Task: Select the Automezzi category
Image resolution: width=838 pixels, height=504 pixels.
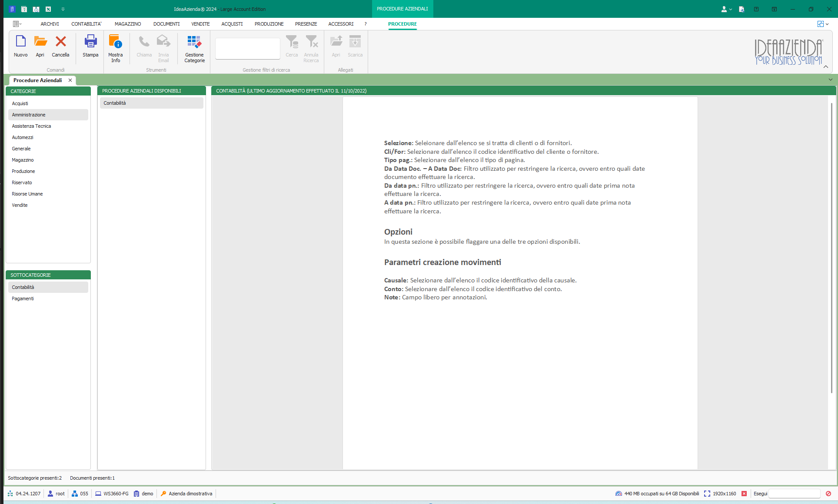Action: (48, 137)
